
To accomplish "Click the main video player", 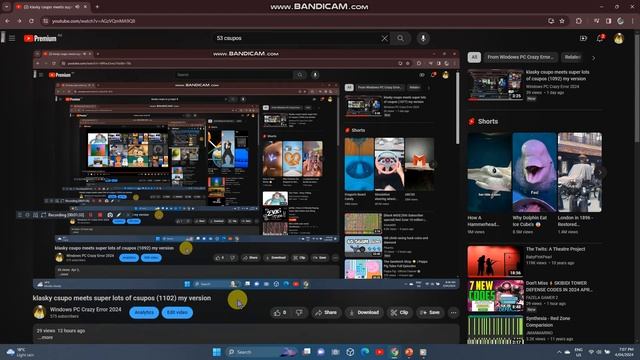I will pyautogui.click(x=246, y=169).
